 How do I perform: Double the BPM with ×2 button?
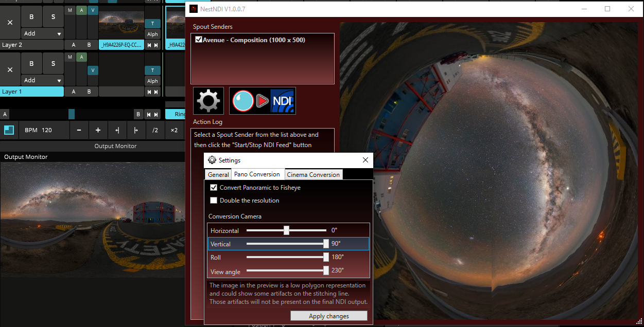pos(174,130)
